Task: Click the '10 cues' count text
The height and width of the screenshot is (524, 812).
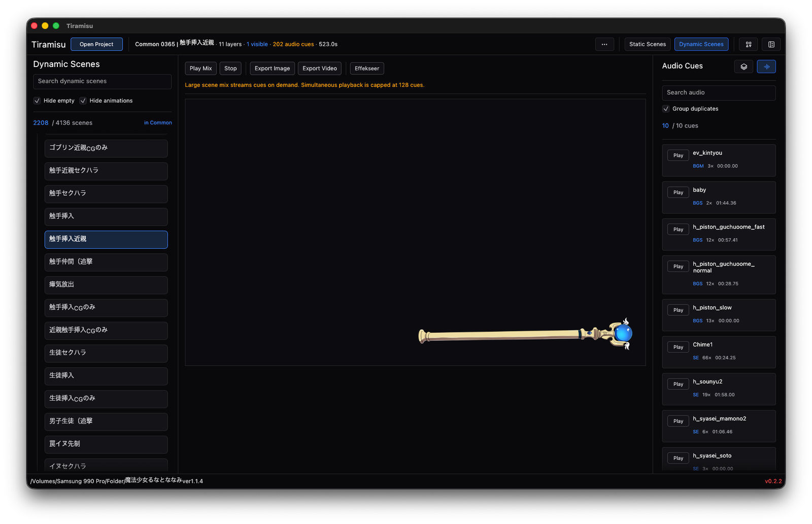Action: coord(687,126)
